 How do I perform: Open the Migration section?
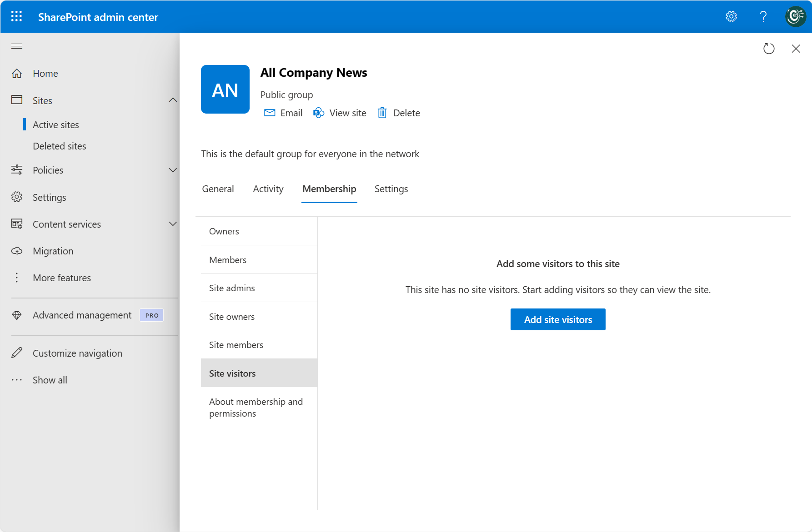click(53, 251)
